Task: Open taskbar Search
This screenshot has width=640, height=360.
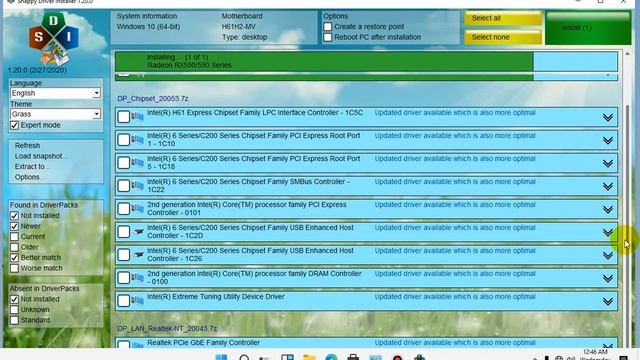Action: click(x=244, y=358)
